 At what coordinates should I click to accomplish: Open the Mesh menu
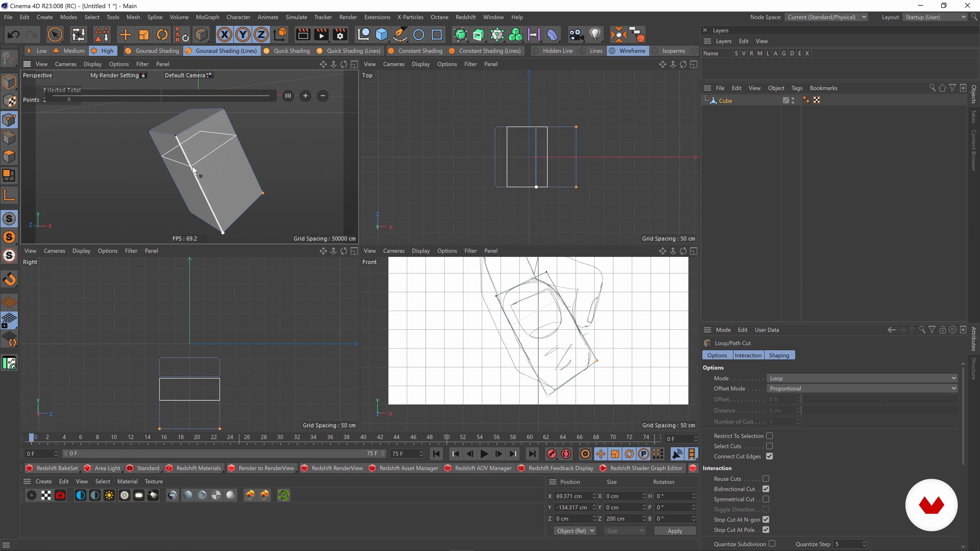pyautogui.click(x=133, y=17)
